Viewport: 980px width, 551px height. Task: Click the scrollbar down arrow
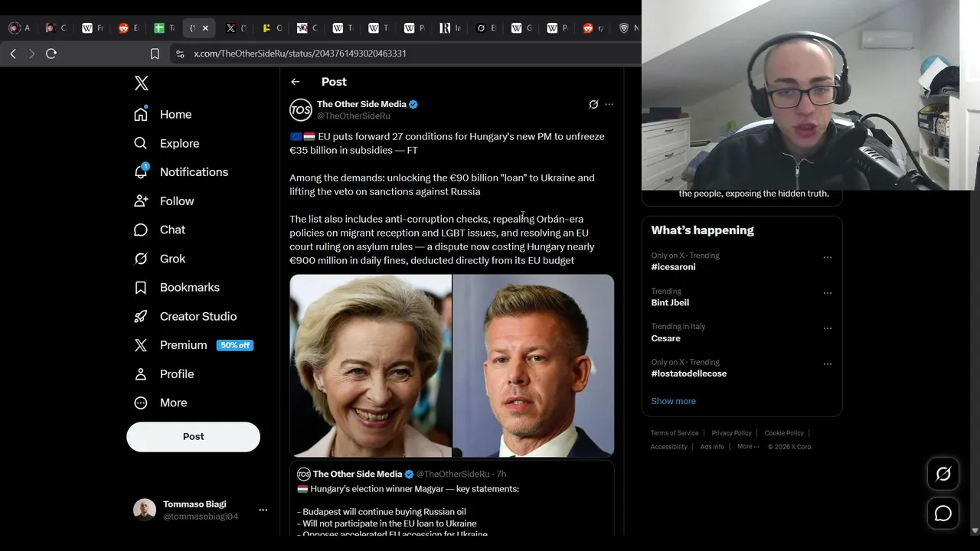(975, 530)
